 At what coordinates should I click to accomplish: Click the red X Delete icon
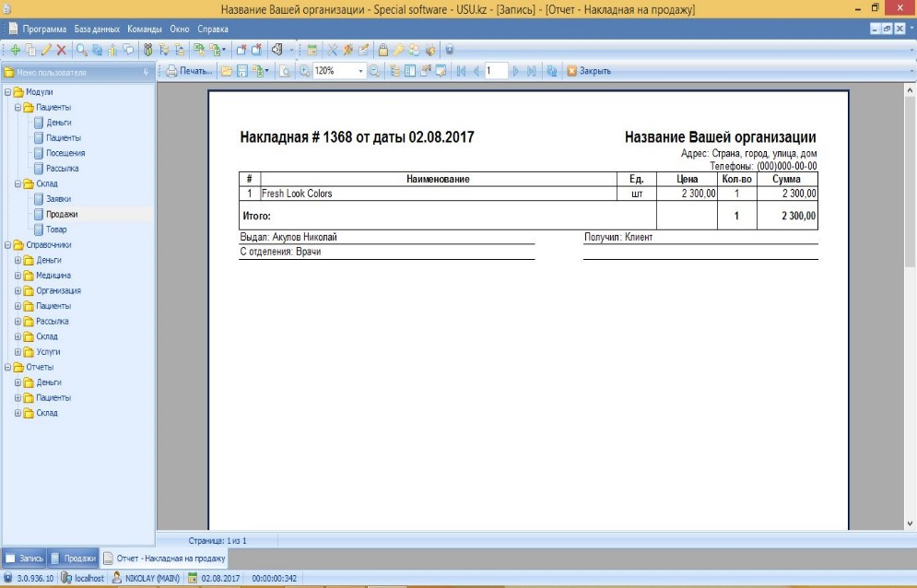62,50
